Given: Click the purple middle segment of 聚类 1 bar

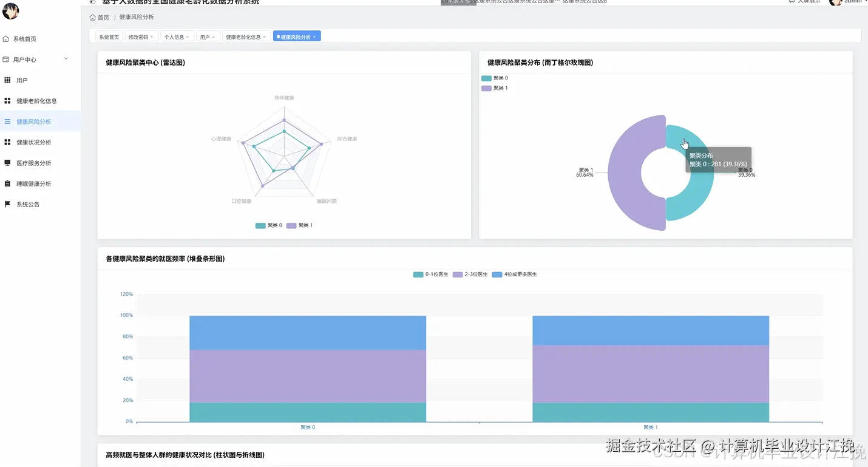Looking at the screenshot, I should pos(651,373).
